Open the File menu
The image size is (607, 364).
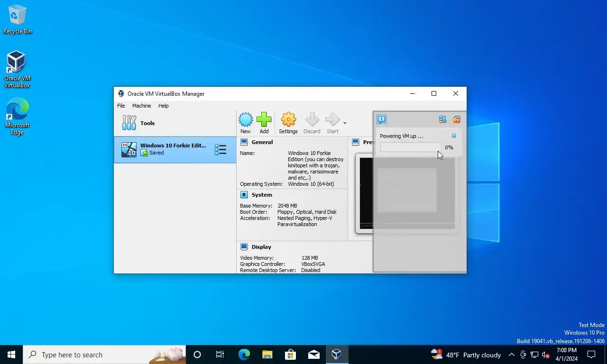click(121, 106)
